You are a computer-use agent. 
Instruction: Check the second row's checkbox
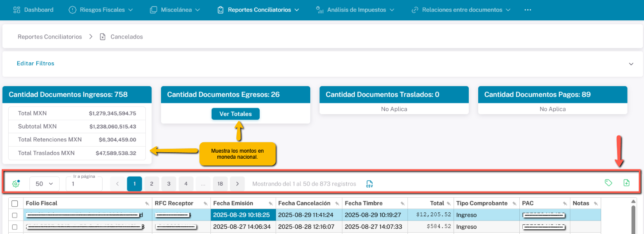click(x=15, y=227)
